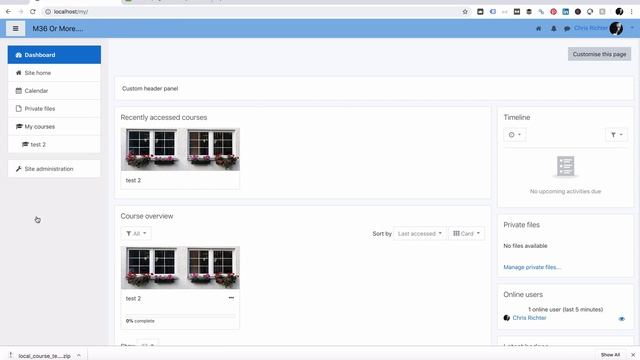Open the M36 Or More site title
Screen dimensions: 640x360
tap(58, 29)
